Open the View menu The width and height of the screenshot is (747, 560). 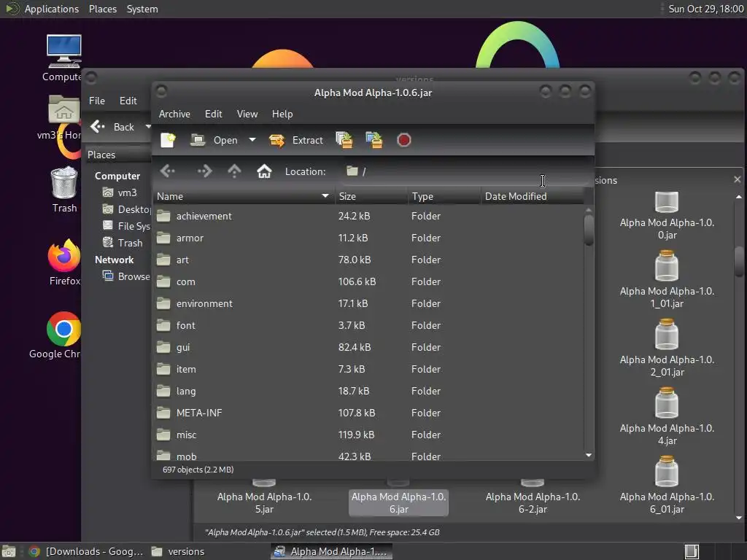coord(247,114)
